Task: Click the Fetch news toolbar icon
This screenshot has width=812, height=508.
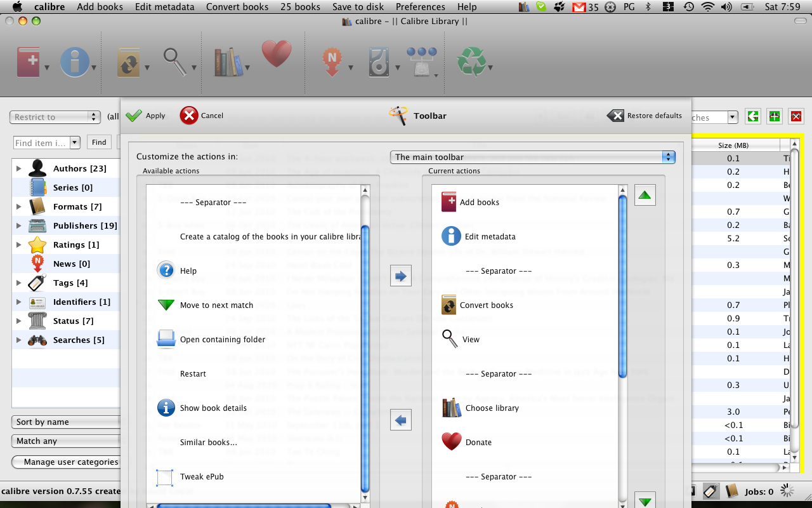Action: pyautogui.click(x=331, y=62)
